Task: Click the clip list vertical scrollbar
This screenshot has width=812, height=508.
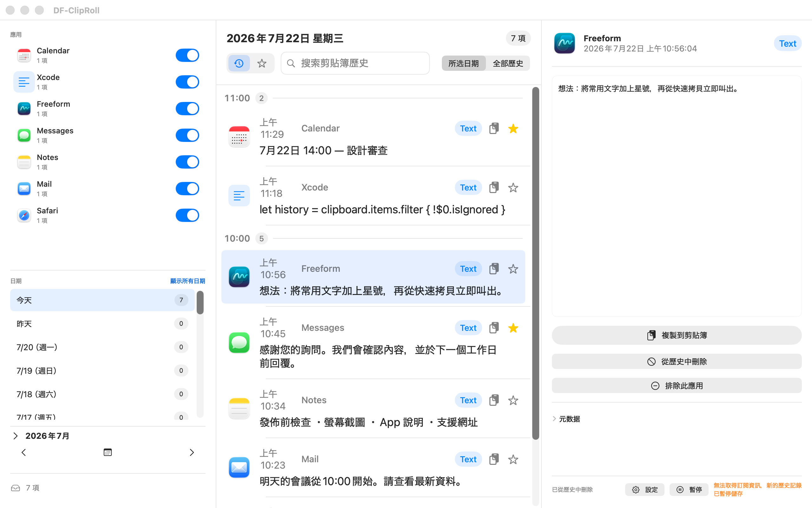Action: (535, 263)
